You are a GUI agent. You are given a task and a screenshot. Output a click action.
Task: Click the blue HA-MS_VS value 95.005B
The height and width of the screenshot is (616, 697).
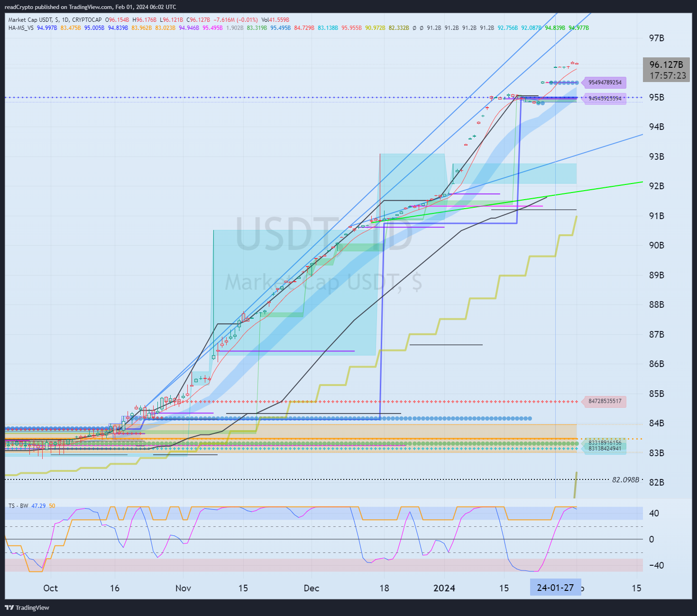94,28
